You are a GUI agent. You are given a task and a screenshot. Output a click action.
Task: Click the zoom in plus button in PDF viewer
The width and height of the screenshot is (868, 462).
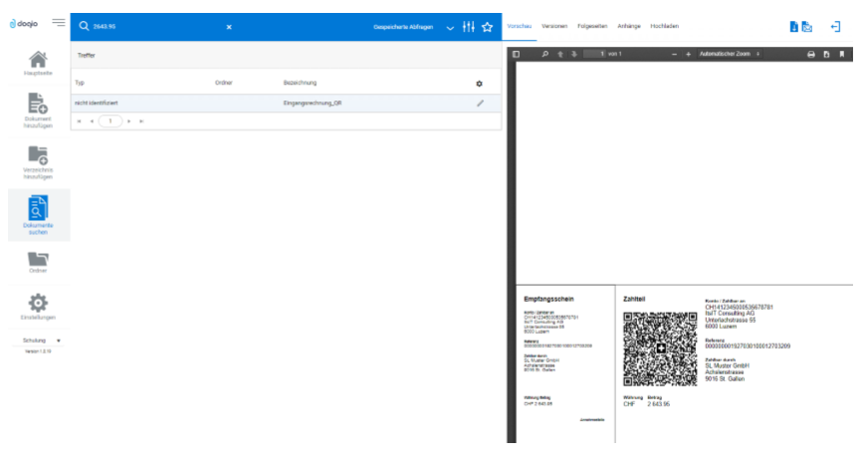click(x=688, y=54)
